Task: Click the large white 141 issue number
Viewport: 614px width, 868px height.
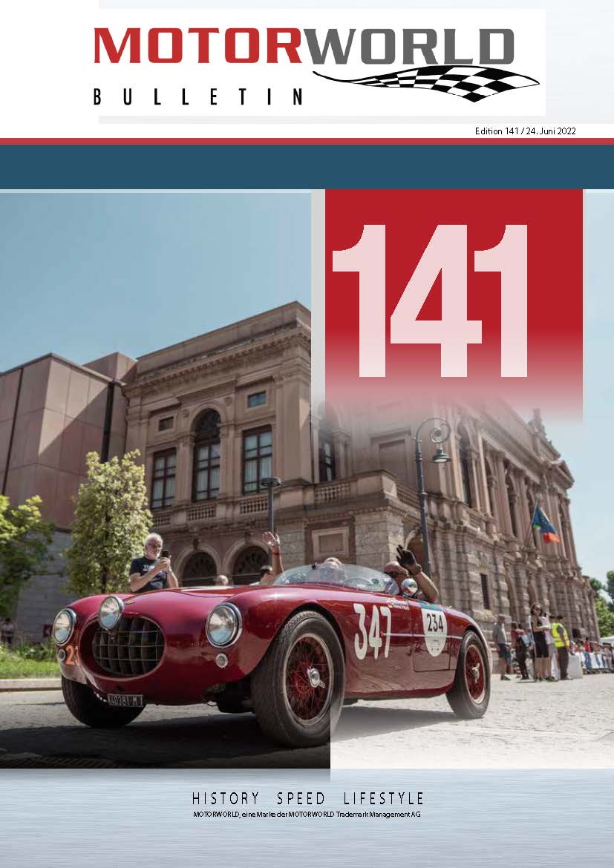Action: (x=430, y=300)
